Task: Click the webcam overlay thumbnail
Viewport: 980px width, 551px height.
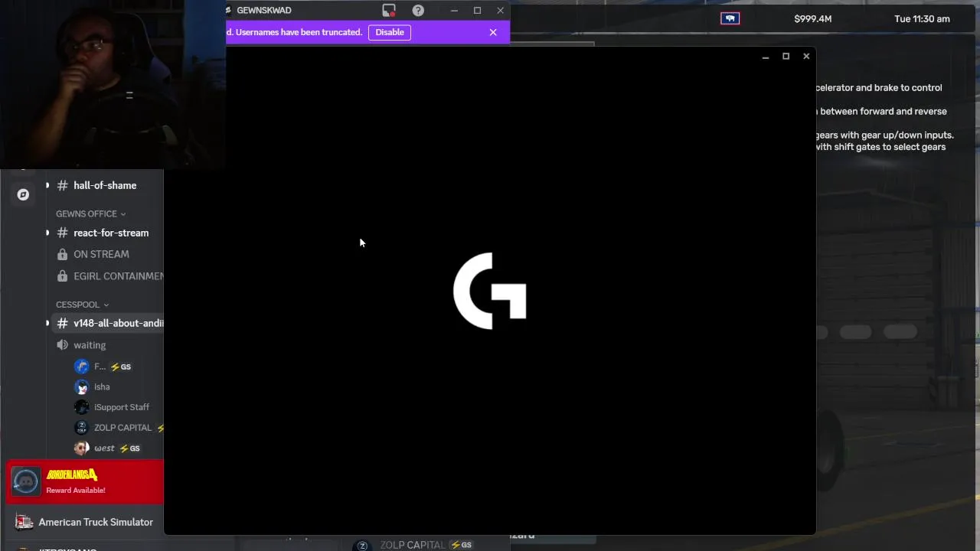Action: click(x=113, y=84)
